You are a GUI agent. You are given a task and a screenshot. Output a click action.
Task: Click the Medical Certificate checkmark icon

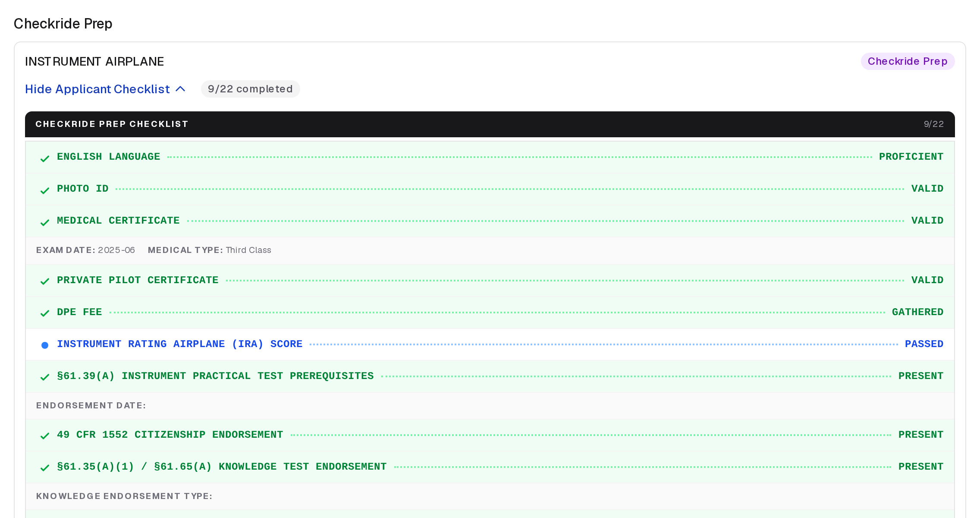44,222
